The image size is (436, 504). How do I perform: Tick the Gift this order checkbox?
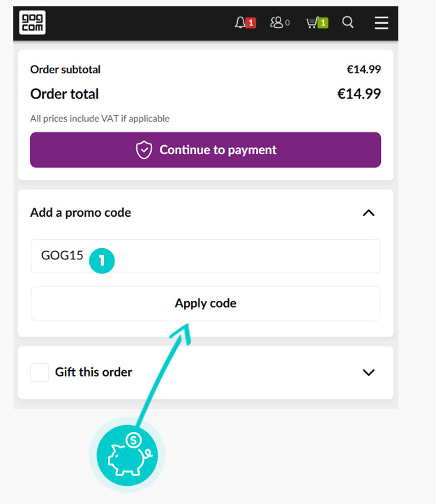(39, 372)
